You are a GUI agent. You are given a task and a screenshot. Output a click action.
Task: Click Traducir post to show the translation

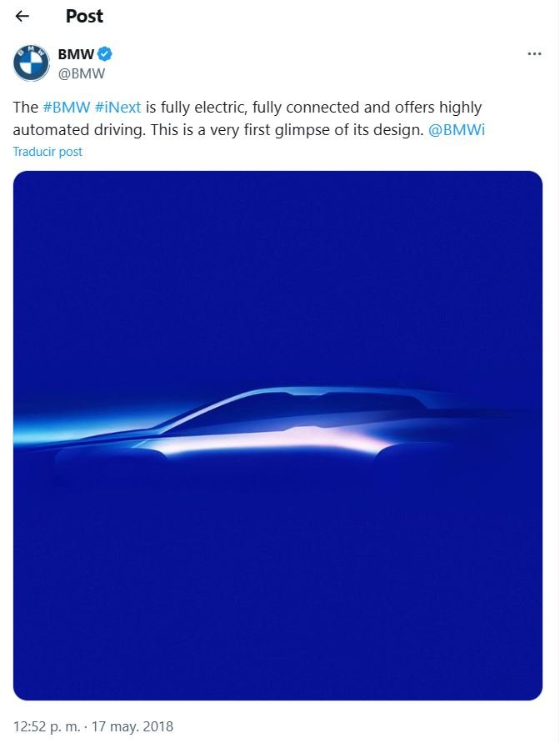click(46, 151)
